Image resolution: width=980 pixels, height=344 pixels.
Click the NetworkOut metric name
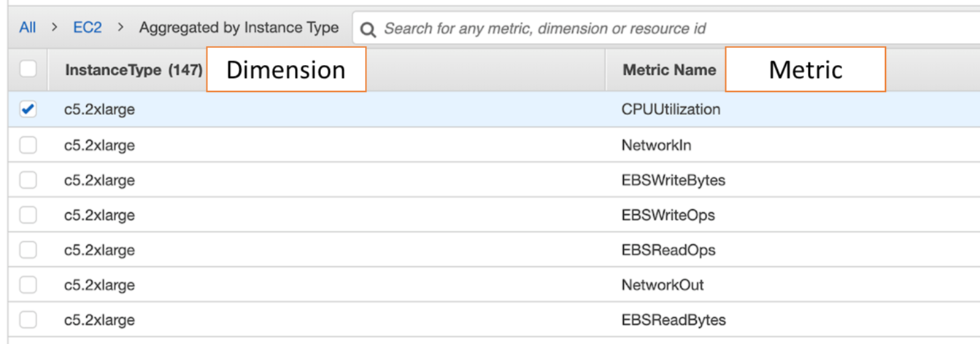pyautogui.click(x=663, y=285)
